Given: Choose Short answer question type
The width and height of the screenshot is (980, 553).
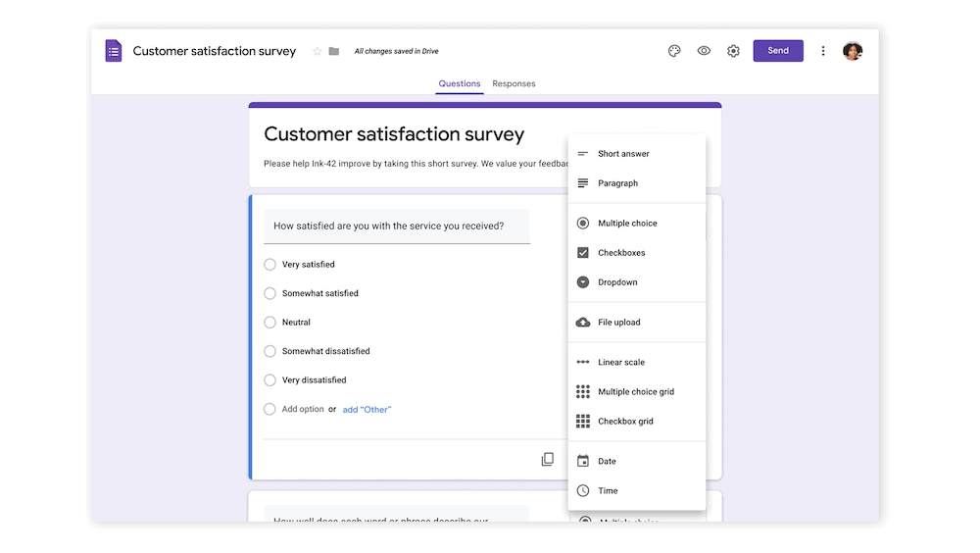Looking at the screenshot, I should [637, 153].
